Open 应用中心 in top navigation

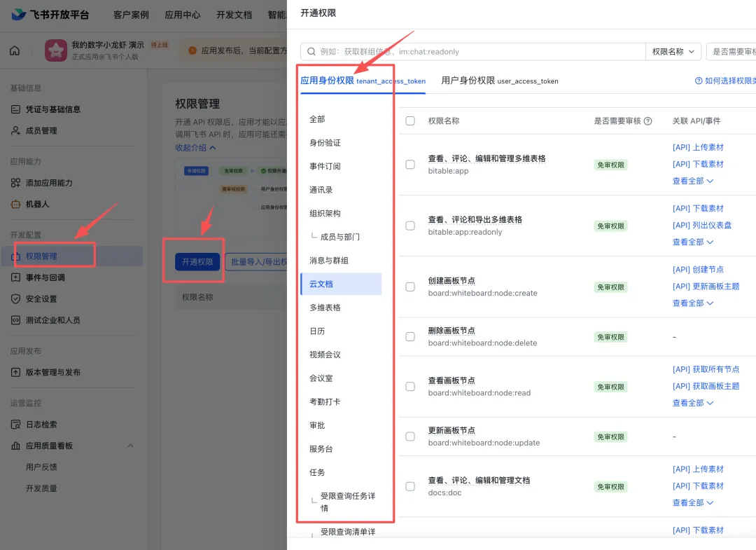pyautogui.click(x=182, y=15)
